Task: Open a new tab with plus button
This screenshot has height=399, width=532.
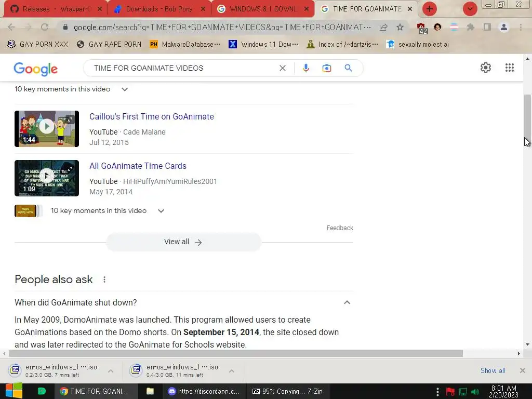Action: click(430, 9)
